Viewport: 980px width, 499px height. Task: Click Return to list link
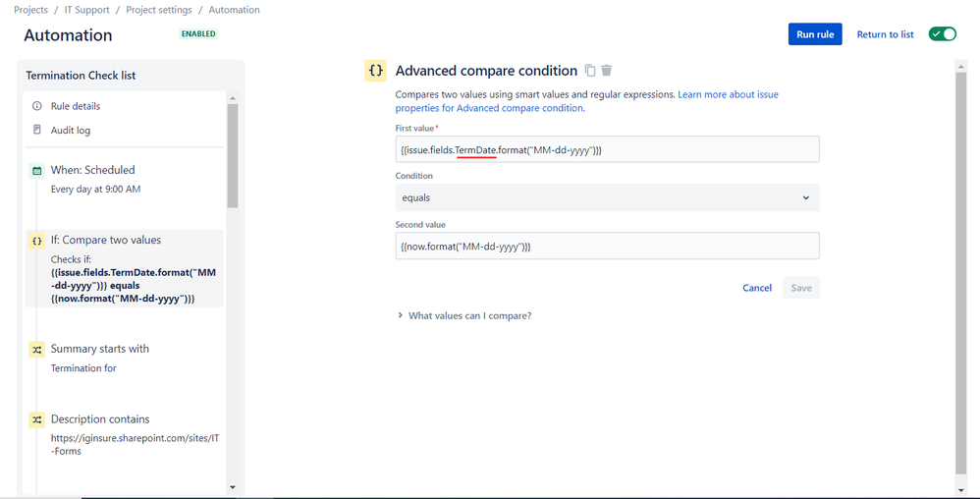pos(885,34)
